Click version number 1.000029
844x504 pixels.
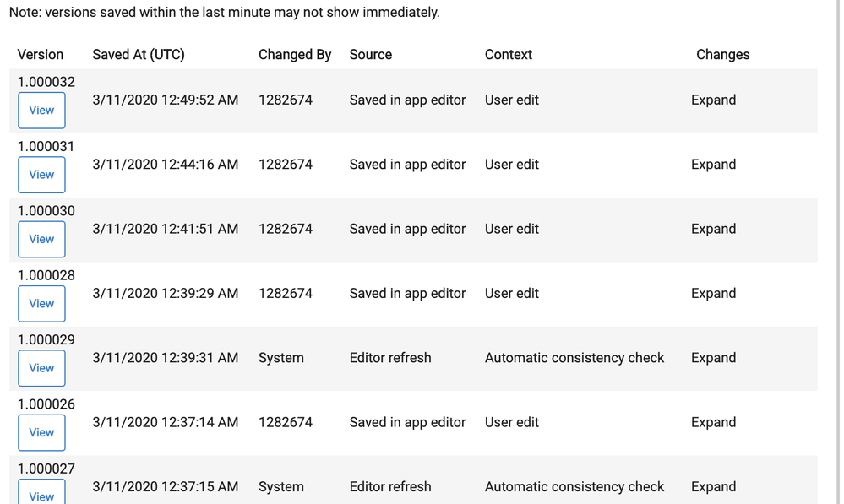pos(46,340)
